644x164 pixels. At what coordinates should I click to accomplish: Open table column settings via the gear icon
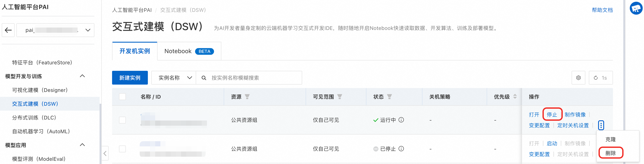point(578,78)
